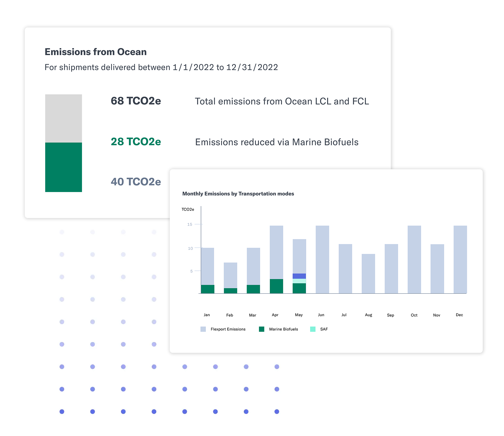The image size is (504, 436).
Task: Click the 68 TCO2e total emissions value
Action: click(x=136, y=101)
